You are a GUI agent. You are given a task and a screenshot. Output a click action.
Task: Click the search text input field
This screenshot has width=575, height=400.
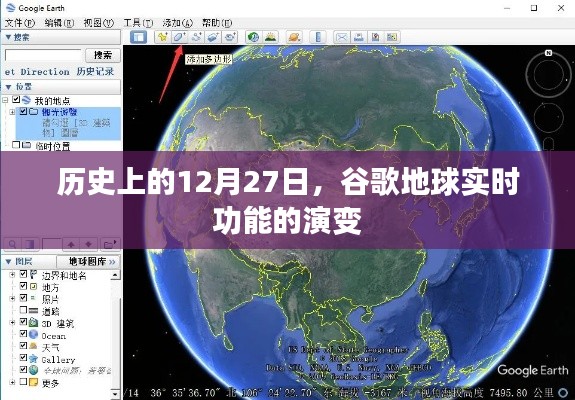click(43, 55)
